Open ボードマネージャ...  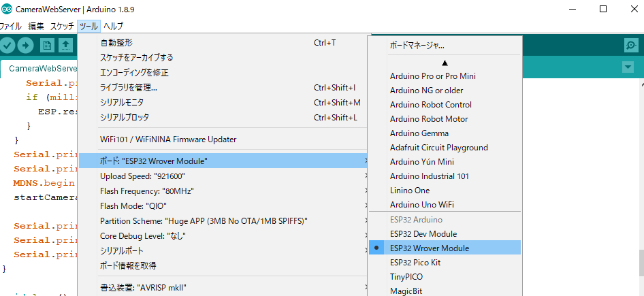coord(445,46)
